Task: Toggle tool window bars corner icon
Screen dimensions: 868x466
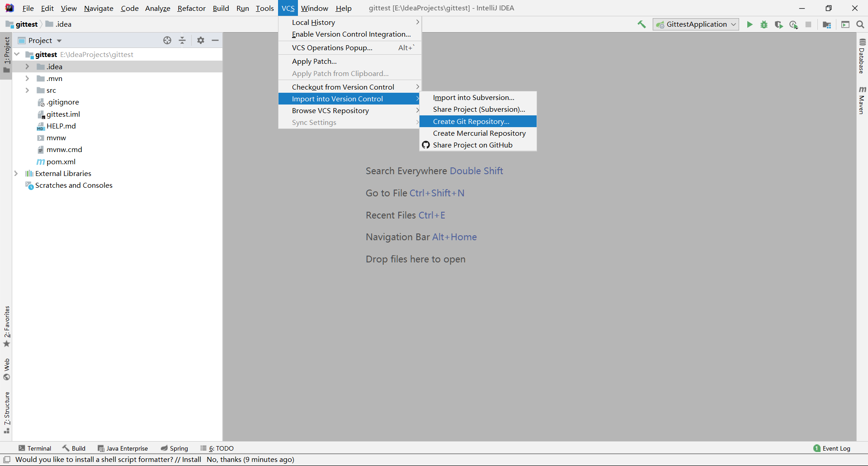Action: [x=7, y=460]
